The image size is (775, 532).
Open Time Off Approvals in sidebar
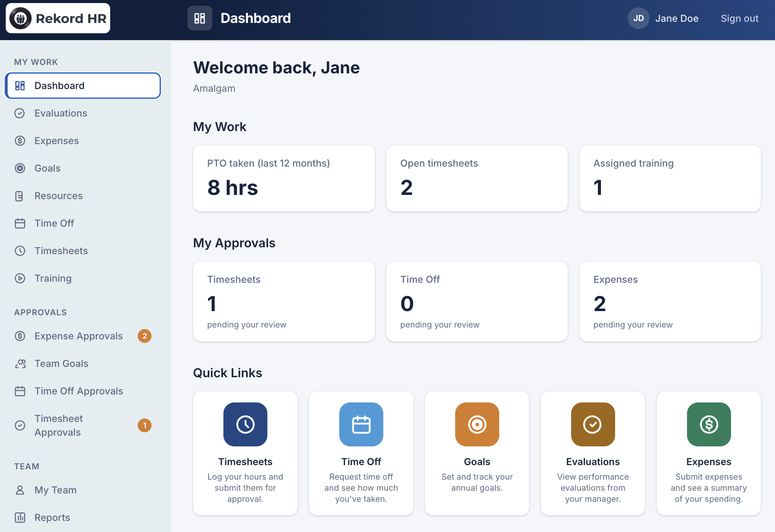point(83,391)
